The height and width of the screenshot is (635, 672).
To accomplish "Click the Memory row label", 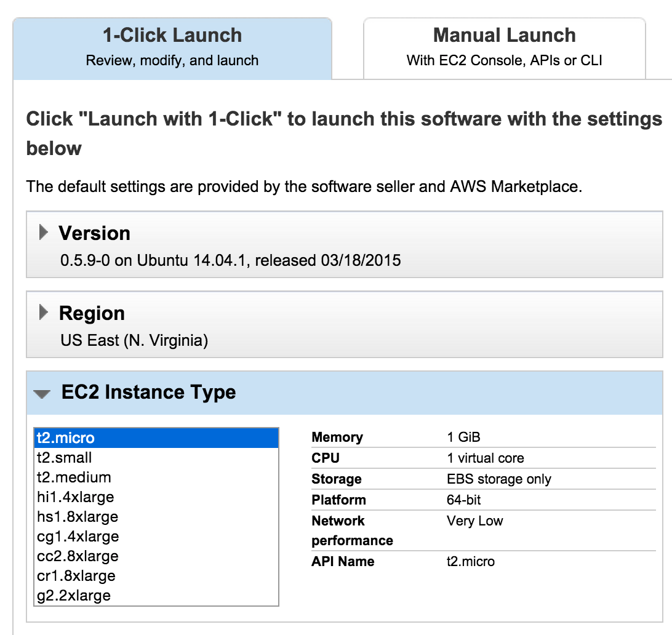I will pos(337,437).
